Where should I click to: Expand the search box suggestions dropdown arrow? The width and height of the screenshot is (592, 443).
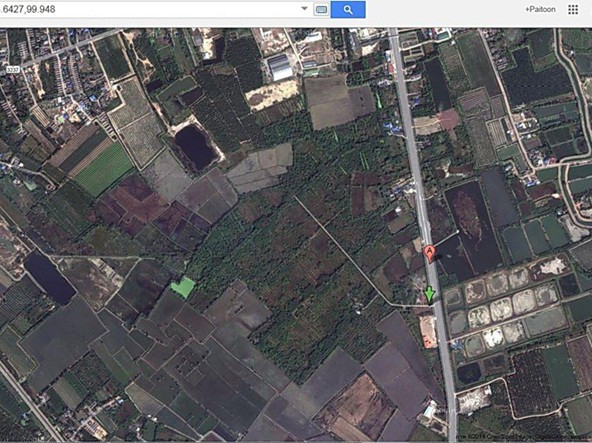coord(304,9)
